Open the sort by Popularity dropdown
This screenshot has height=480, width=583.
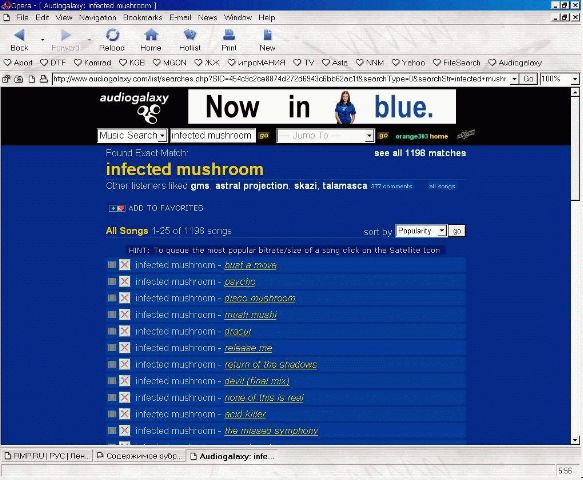[421, 231]
